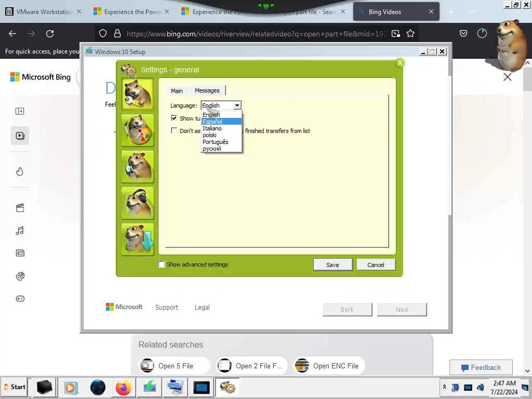Open Support link in setup window

coord(167,308)
